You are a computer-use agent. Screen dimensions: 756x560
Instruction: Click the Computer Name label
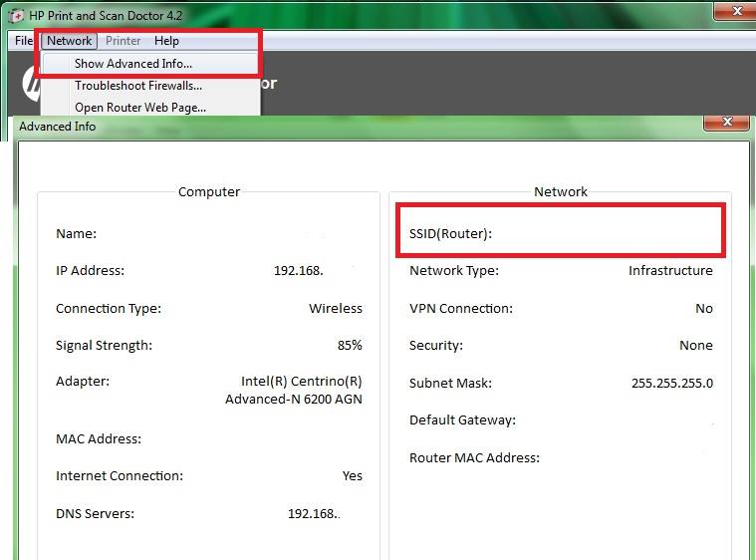76,234
